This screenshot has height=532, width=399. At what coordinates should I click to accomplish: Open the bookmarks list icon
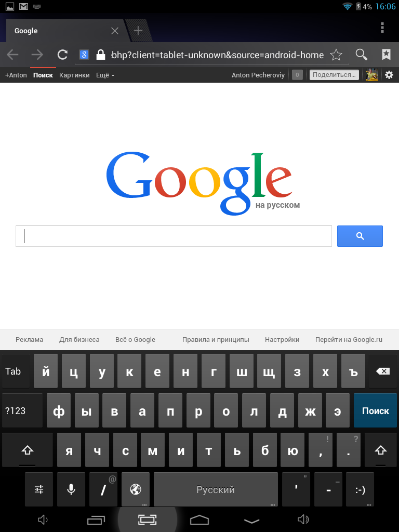386,54
